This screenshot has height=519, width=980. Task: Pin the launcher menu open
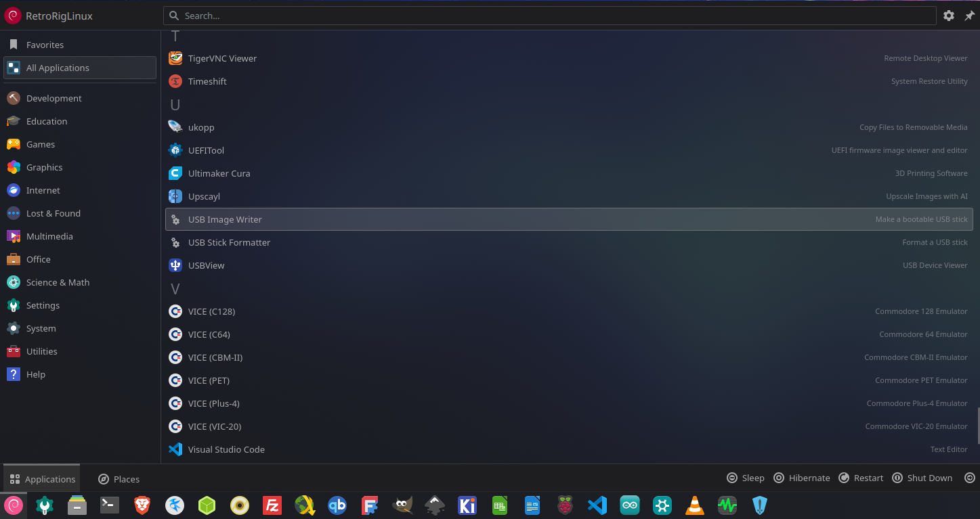point(969,16)
